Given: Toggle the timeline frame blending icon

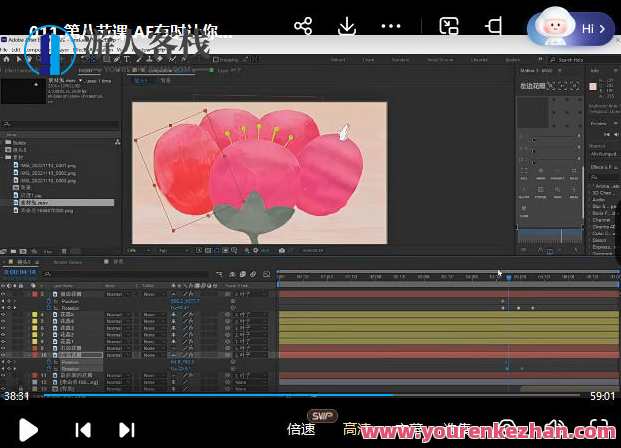Looking at the screenshot, I should pos(242,274).
